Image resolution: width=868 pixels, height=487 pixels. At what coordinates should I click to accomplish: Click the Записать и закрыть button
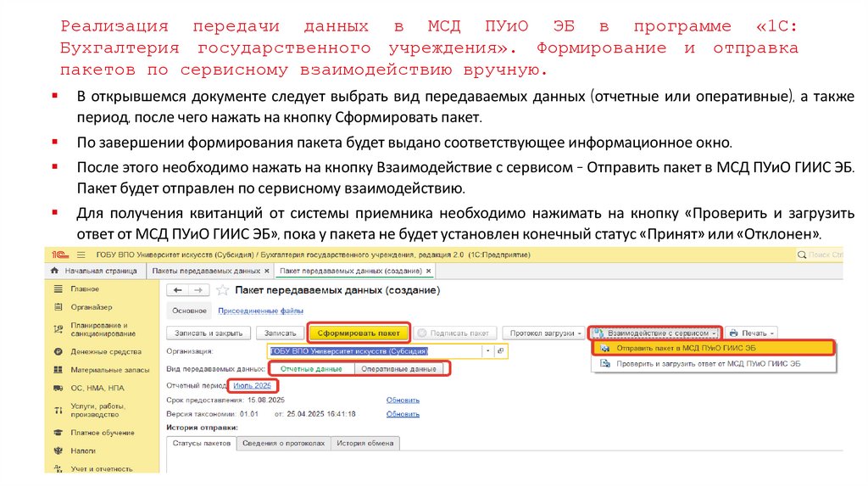pos(209,333)
